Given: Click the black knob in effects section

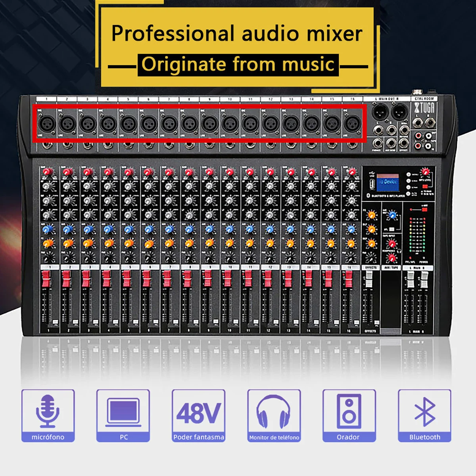Looking at the screenshot, I should coord(371,258).
